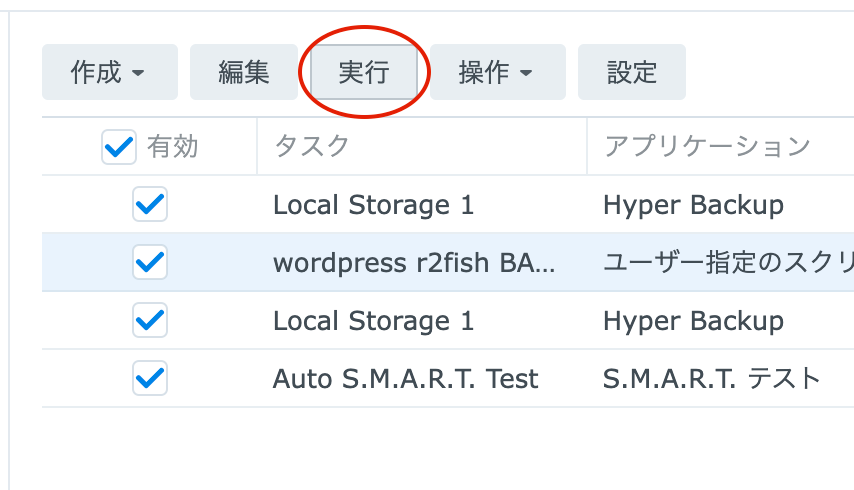The image size is (854, 490).
Task: Click the S.M.A.R.T. テスト application cell
Action: point(712,378)
